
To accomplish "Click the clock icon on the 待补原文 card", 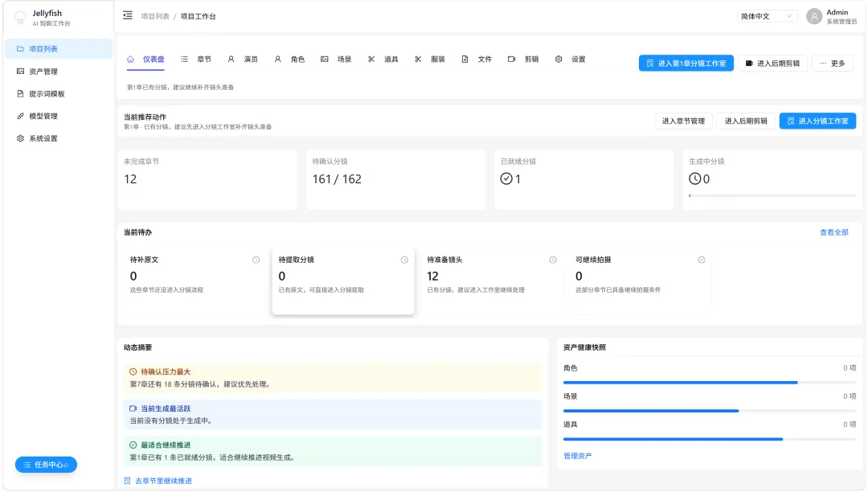I will (256, 260).
